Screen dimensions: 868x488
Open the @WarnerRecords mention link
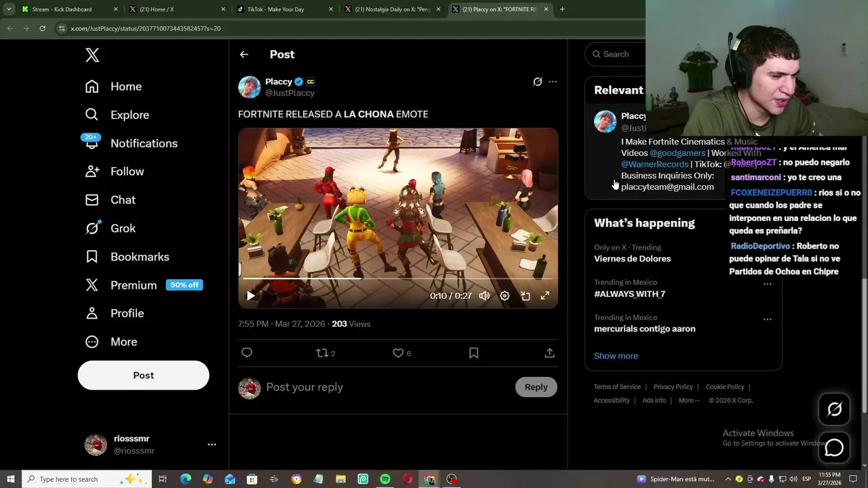click(654, 165)
